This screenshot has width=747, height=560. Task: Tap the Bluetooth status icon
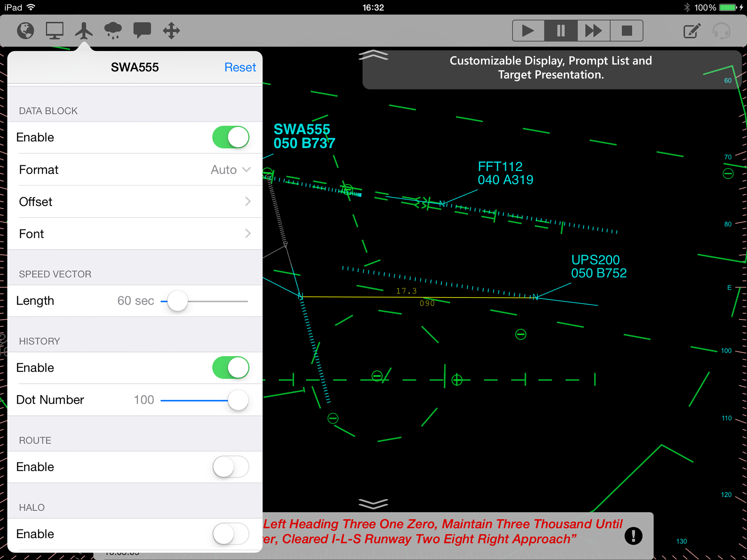click(687, 7)
